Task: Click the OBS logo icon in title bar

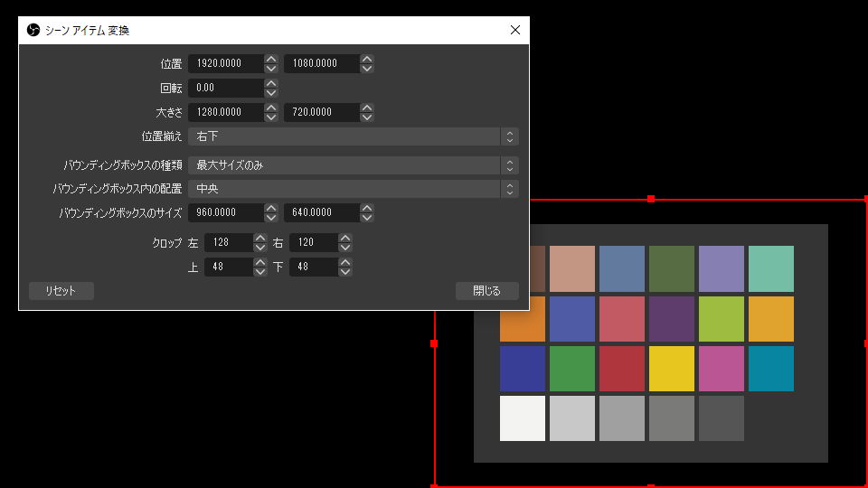Action: coord(33,30)
